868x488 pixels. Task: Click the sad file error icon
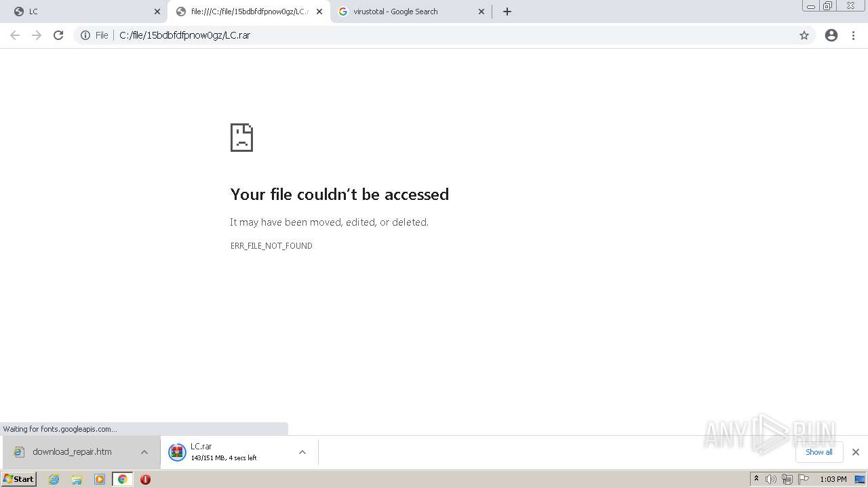[x=241, y=138]
